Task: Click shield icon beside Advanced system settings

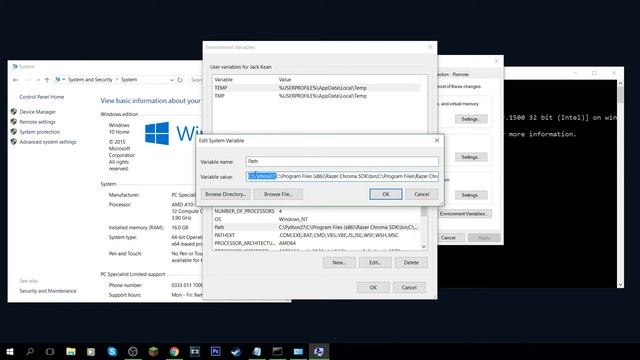Action: click(x=13, y=142)
